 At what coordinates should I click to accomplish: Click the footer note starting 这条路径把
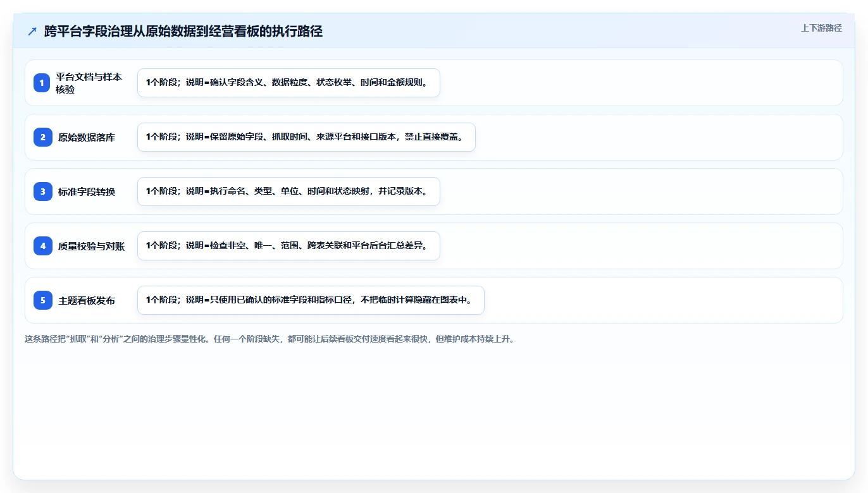pyautogui.click(x=271, y=339)
